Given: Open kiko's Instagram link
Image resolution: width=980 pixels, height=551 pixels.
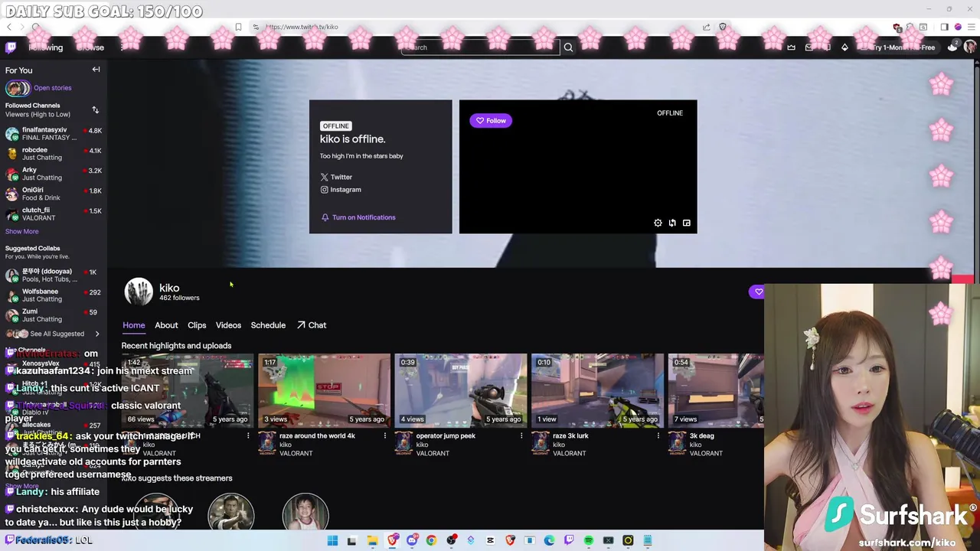Looking at the screenshot, I should coord(341,190).
